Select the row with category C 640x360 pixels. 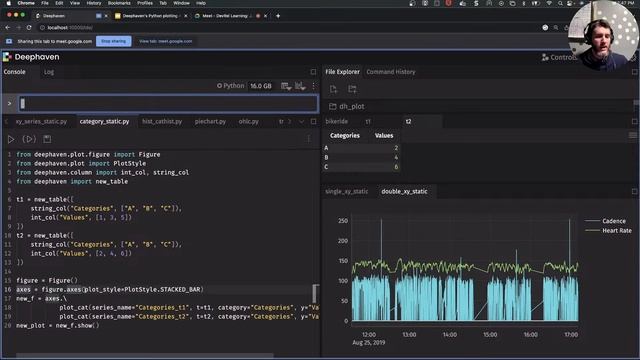pyautogui.click(x=361, y=167)
